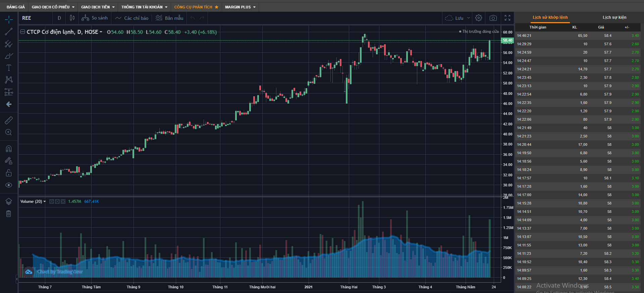This screenshot has width=644, height=293.
Task: Click the So sánh compare button
Action: (x=95, y=18)
